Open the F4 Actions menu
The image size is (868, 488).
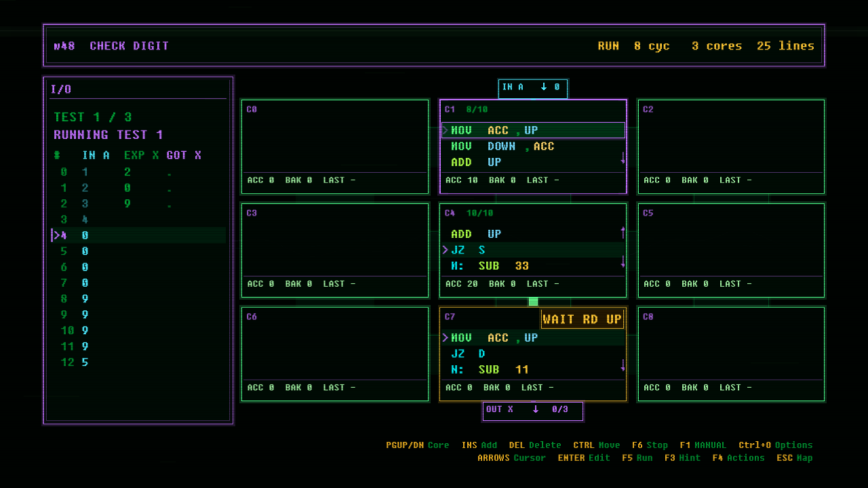tap(738, 457)
